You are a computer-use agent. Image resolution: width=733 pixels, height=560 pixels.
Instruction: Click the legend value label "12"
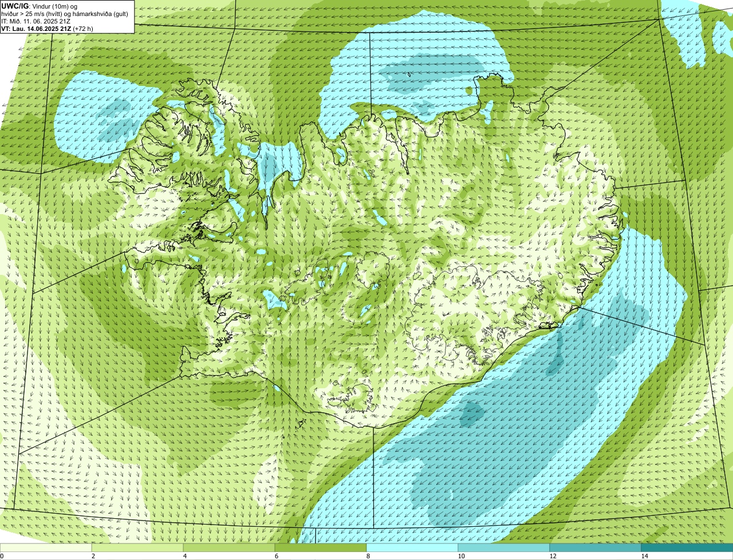[x=553, y=556]
